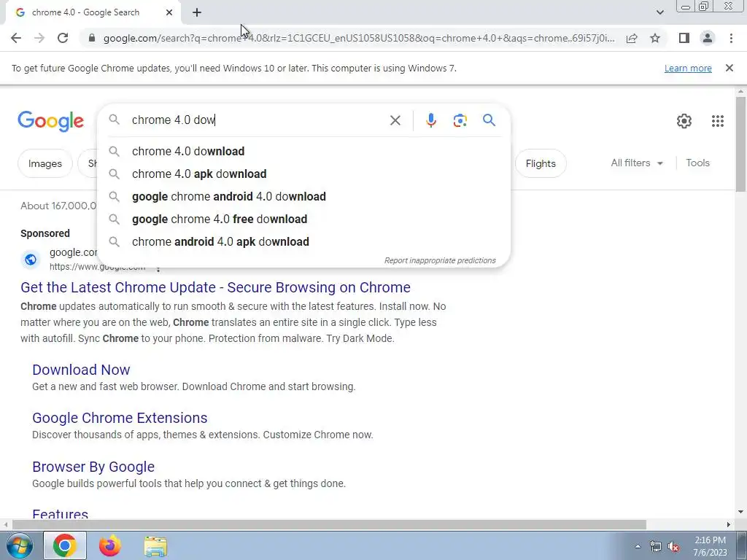View site information via lock icon
This screenshot has height=560, width=747.
pos(92,38)
